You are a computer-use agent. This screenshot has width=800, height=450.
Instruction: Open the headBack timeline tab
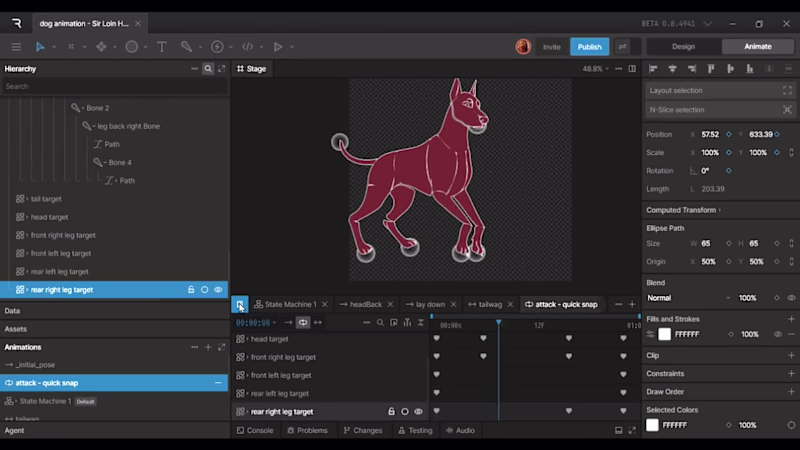tap(366, 304)
